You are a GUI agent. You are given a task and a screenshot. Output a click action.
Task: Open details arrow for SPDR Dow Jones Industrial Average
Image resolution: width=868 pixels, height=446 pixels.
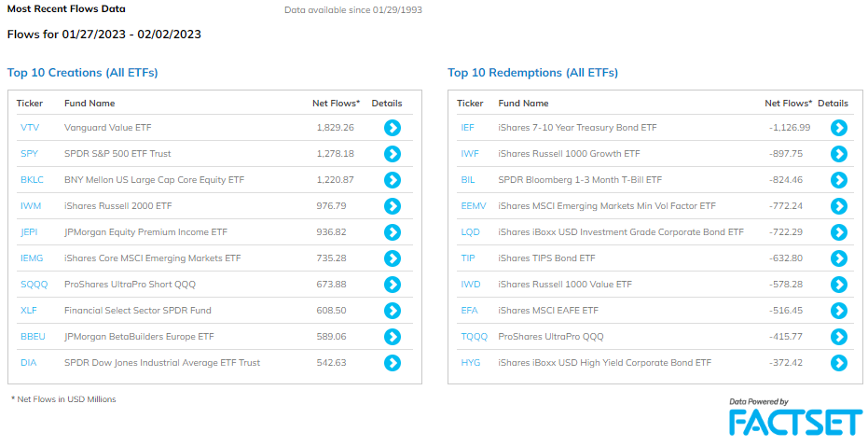[393, 363]
